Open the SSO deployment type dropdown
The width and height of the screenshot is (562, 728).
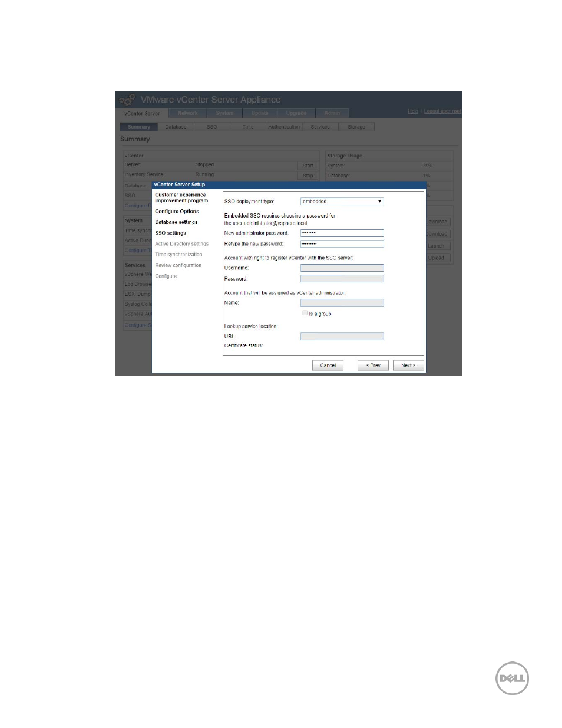[x=342, y=202]
